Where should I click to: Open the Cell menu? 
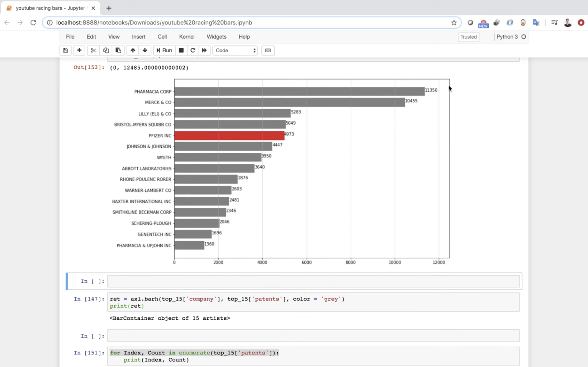pyautogui.click(x=162, y=37)
